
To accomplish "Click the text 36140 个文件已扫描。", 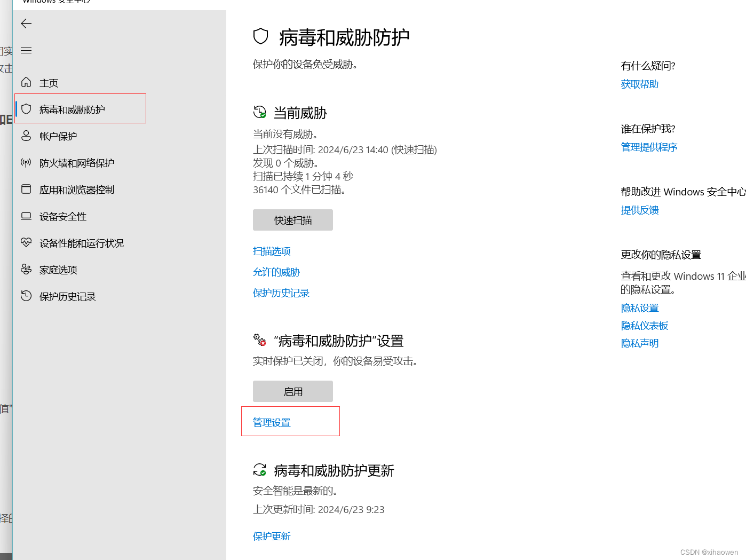I will pos(299,190).
